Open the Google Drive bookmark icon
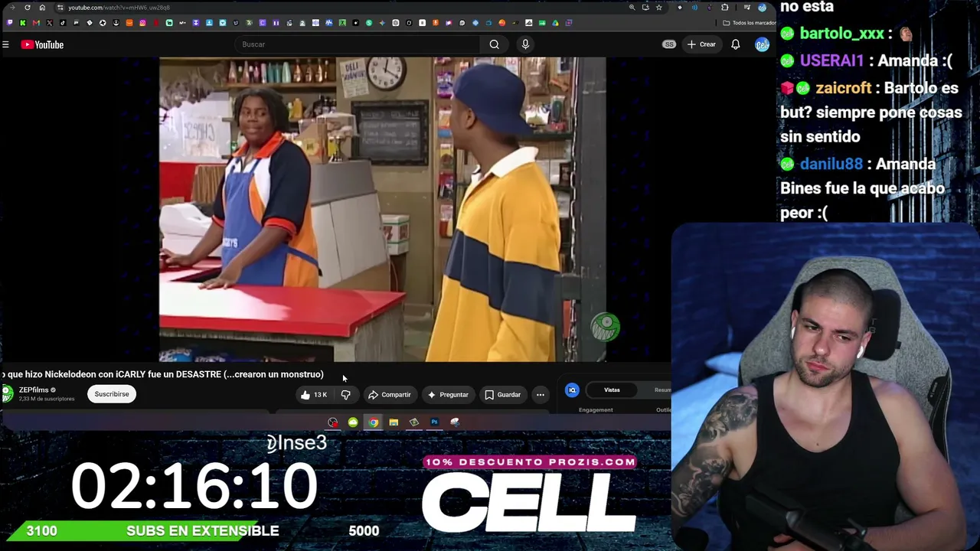Screen dimensions: 980x551 [555, 23]
